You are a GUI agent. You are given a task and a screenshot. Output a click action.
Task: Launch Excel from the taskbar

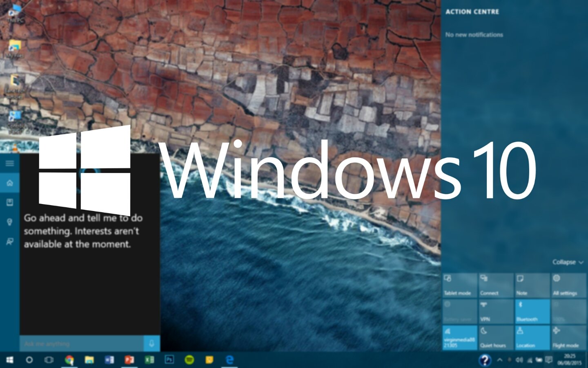[149, 360]
